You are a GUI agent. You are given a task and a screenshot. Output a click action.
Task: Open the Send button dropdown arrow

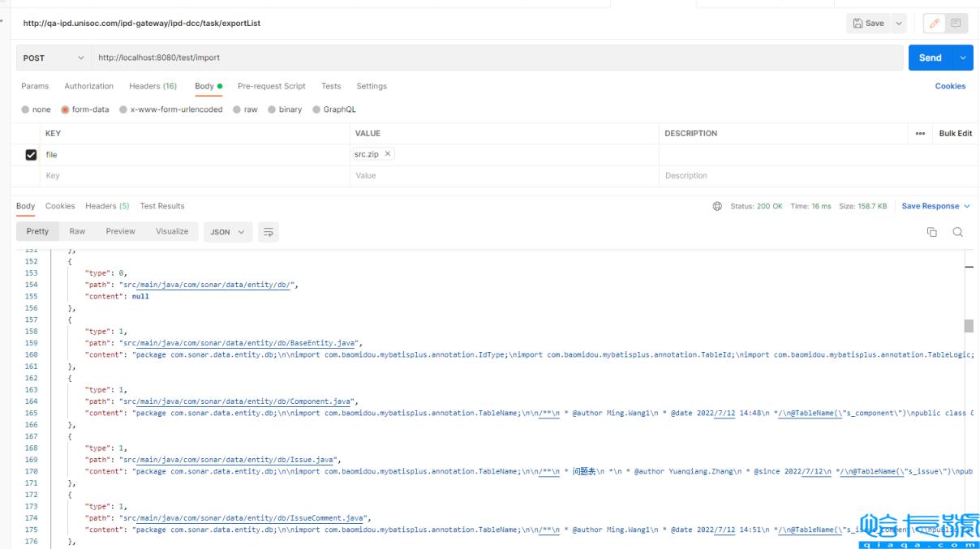(x=963, y=58)
